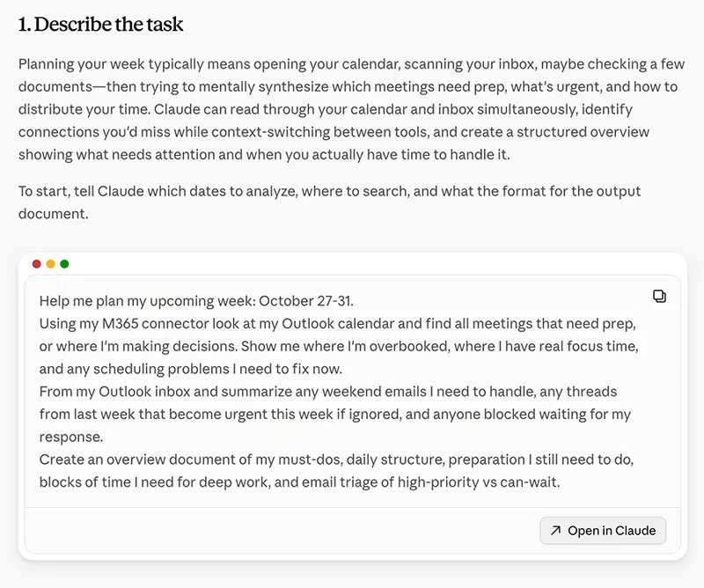Click the red window dot
Screen dimensions: 704x588
[37, 264]
